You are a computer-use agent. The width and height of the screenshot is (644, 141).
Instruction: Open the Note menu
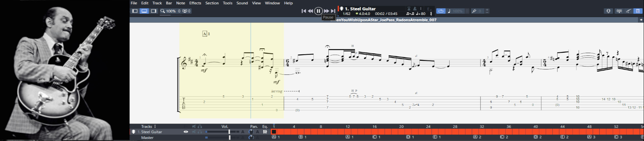click(180, 3)
